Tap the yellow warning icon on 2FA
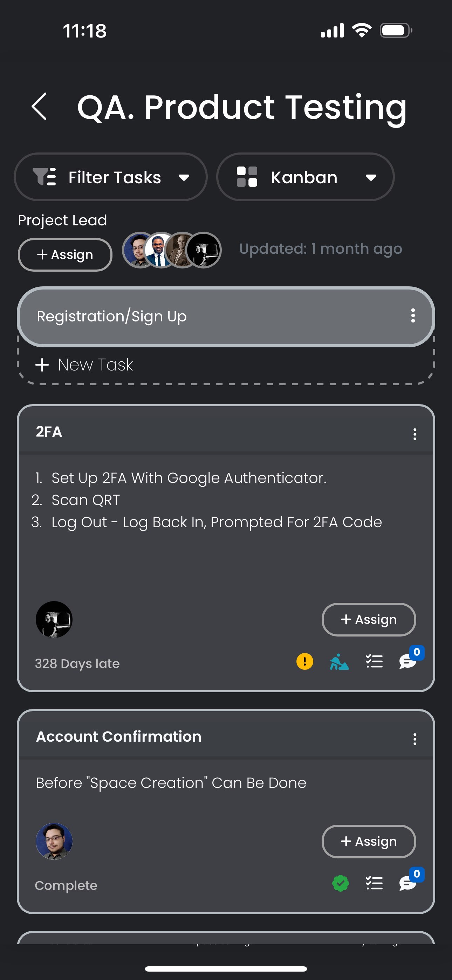The width and height of the screenshot is (452, 980). pos(305,661)
